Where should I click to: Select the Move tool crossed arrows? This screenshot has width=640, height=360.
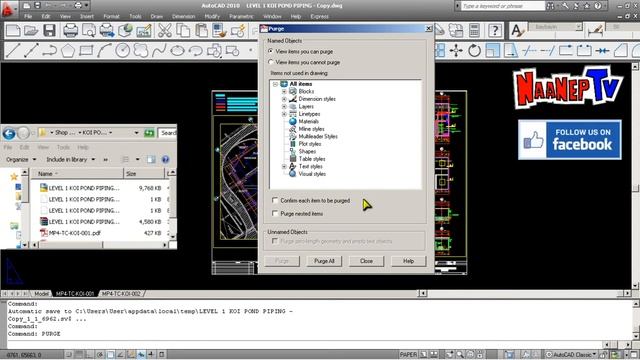coord(456,51)
